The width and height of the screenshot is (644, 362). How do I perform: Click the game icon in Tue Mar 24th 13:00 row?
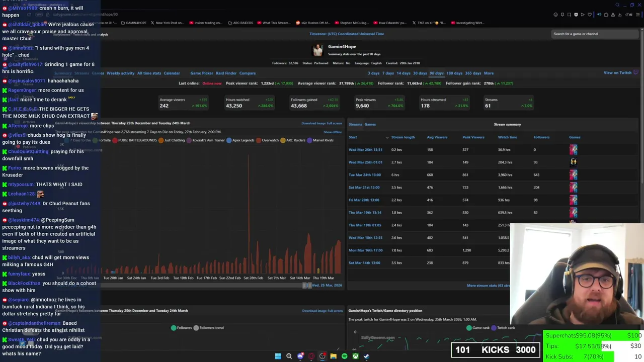[573, 174]
